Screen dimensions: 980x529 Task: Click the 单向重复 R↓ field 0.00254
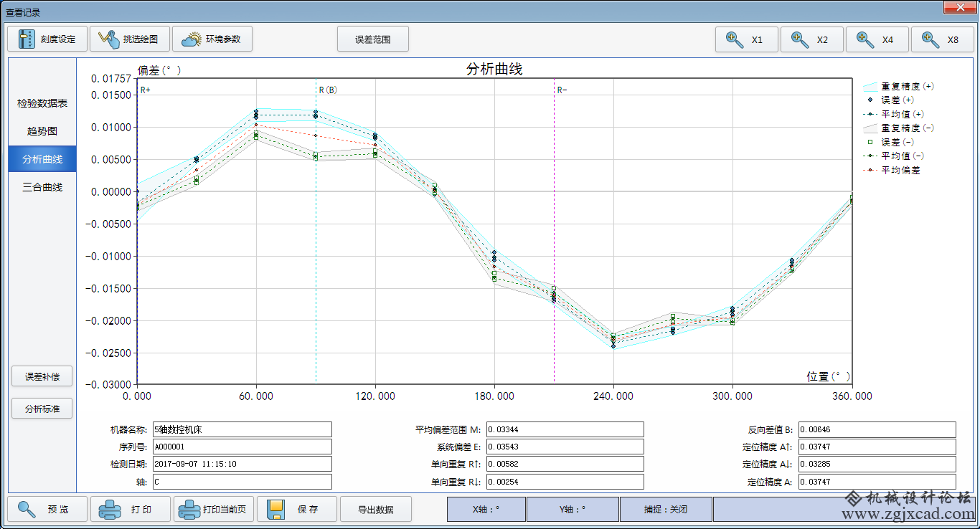pos(565,482)
